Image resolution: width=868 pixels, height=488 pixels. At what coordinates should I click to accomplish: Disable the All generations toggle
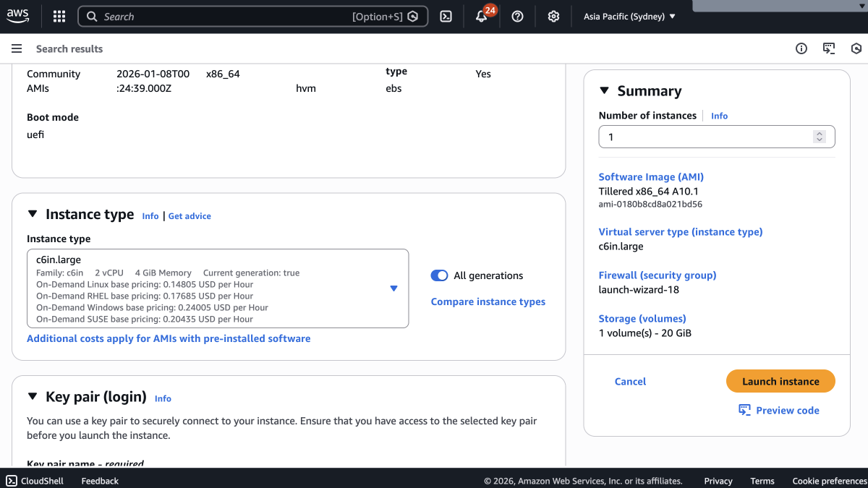pyautogui.click(x=439, y=275)
